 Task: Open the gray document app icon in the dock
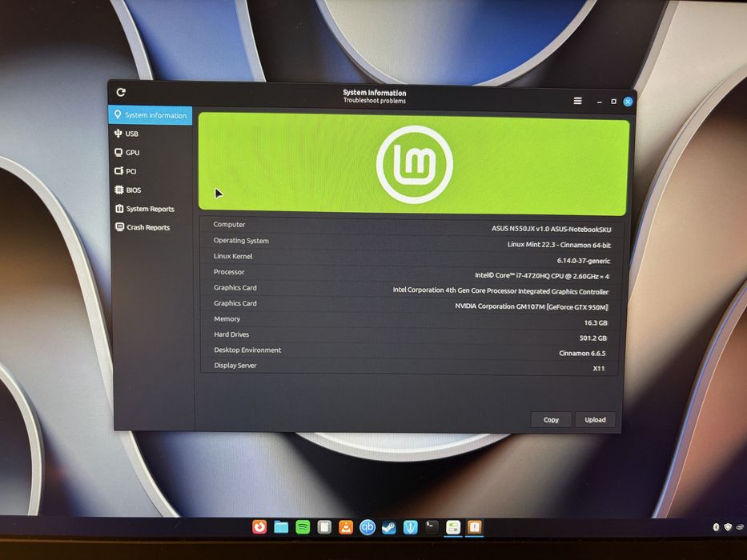324,526
